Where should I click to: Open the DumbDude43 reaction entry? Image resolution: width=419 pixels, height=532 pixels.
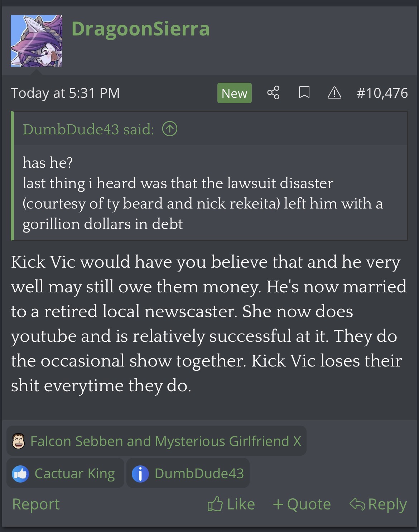188,474
